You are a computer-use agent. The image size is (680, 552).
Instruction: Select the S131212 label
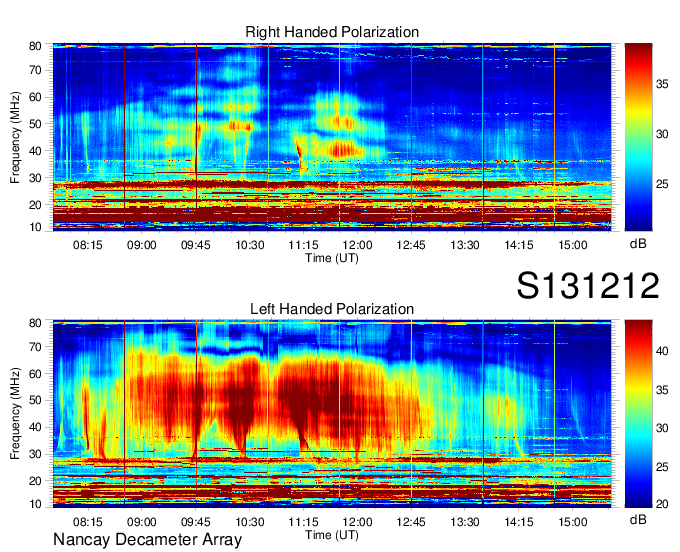click(588, 286)
